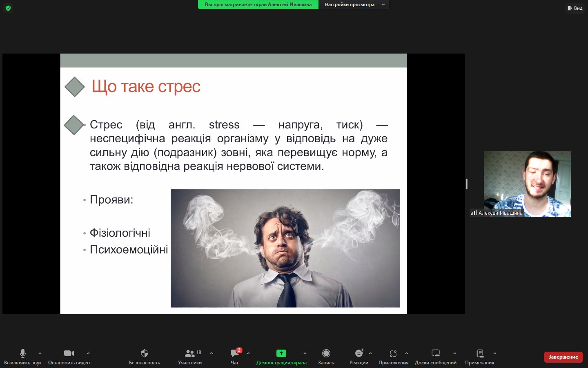Click signal strength icon beside Алексей Ивашина
Screen dimensions: 588x368
click(474, 213)
